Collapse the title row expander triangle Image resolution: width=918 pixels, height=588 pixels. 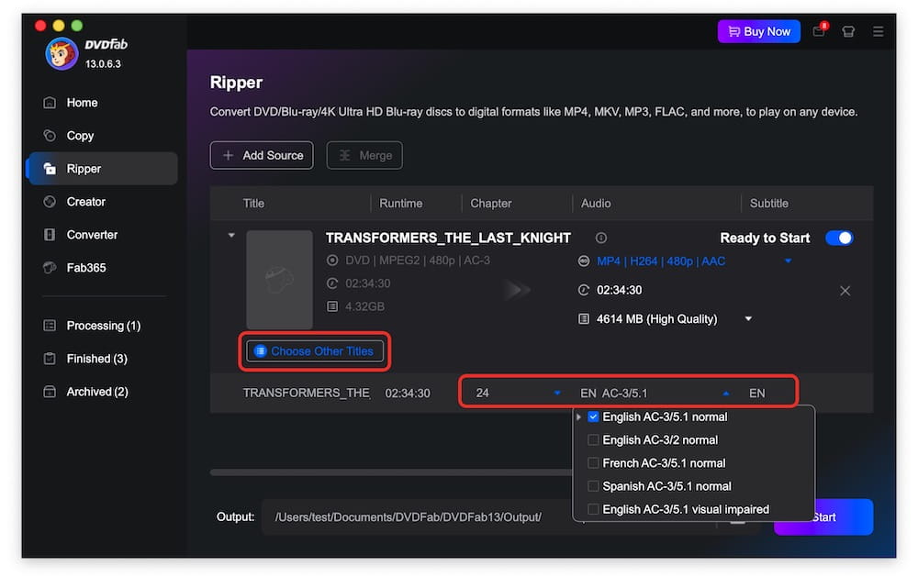tap(231, 235)
